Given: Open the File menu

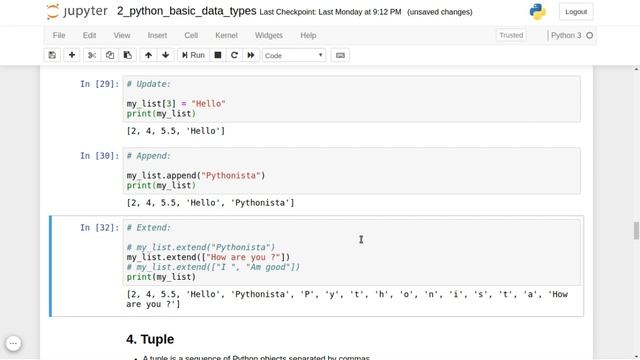Looking at the screenshot, I should click(59, 36).
